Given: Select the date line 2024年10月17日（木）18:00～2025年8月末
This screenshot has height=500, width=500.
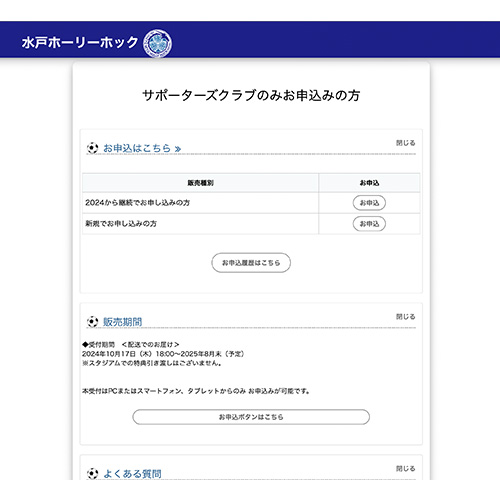Looking at the screenshot, I should (x=163, y=354).
